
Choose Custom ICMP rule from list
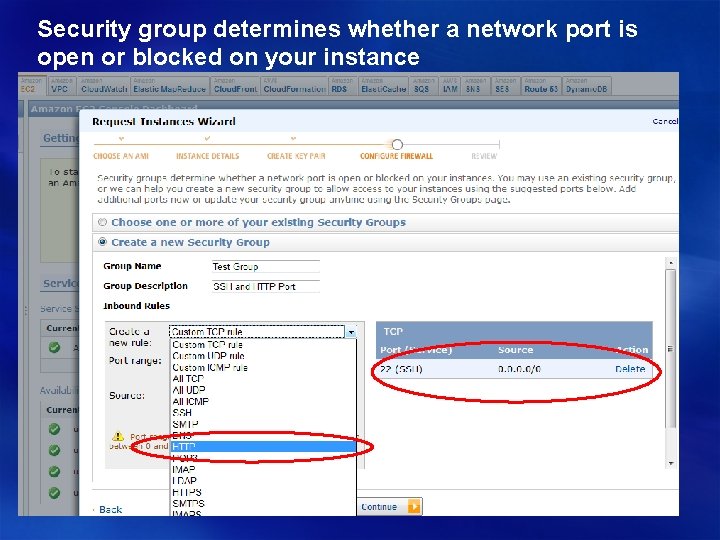(x=264, y=367)
